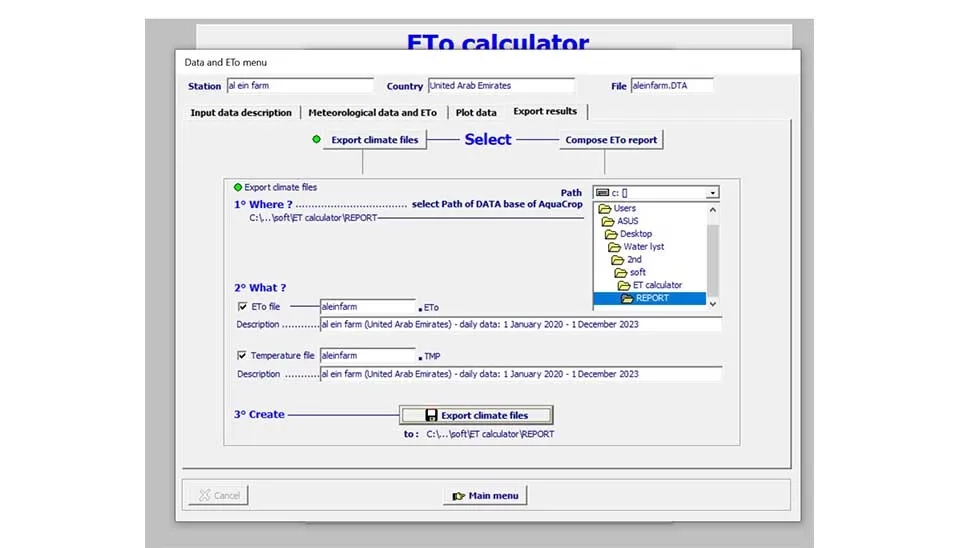The image size is (960, 548).
Task: Click the Station name field
Action: click(x=299, y=86)
